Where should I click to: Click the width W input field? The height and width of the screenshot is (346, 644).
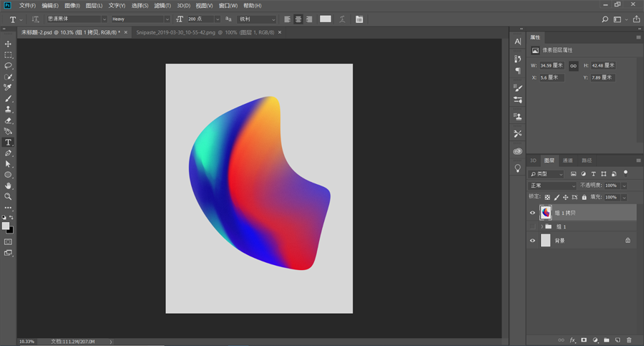tap(552, 65)
